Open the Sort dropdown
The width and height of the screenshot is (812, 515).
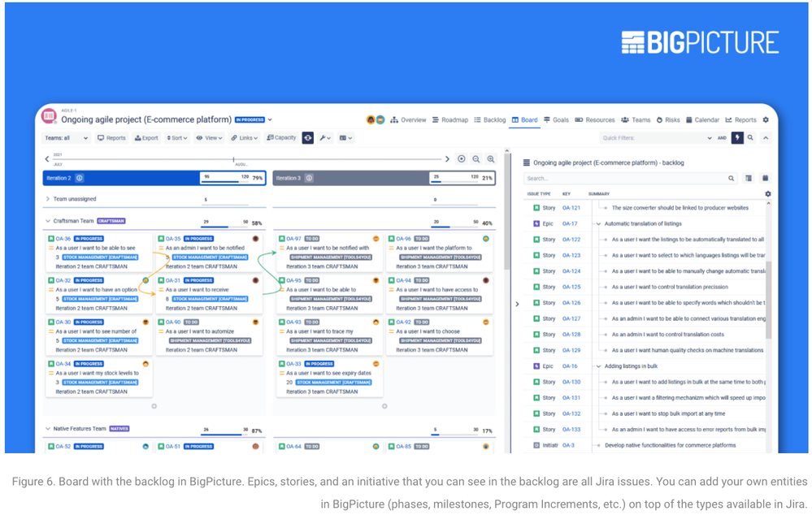coord(176,138)
